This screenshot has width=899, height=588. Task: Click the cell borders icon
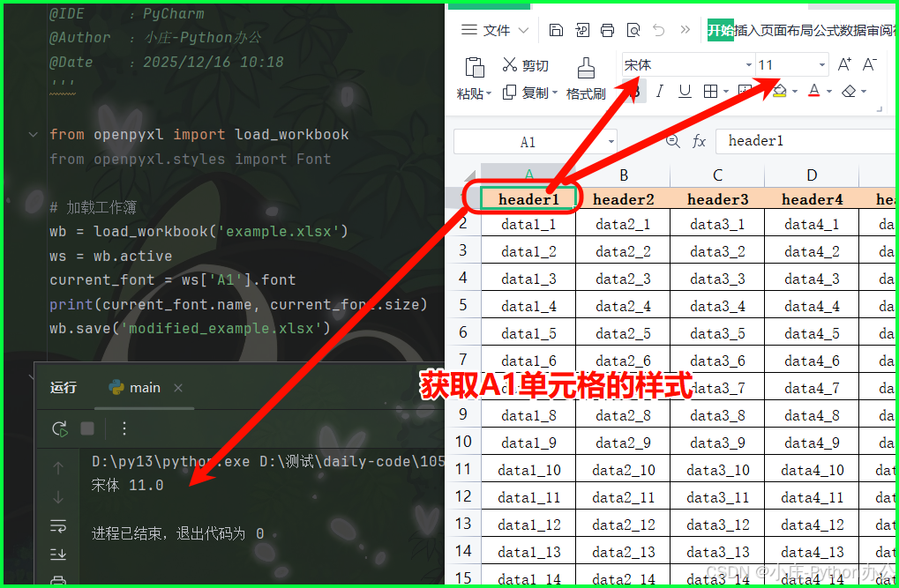click(710, 91)
